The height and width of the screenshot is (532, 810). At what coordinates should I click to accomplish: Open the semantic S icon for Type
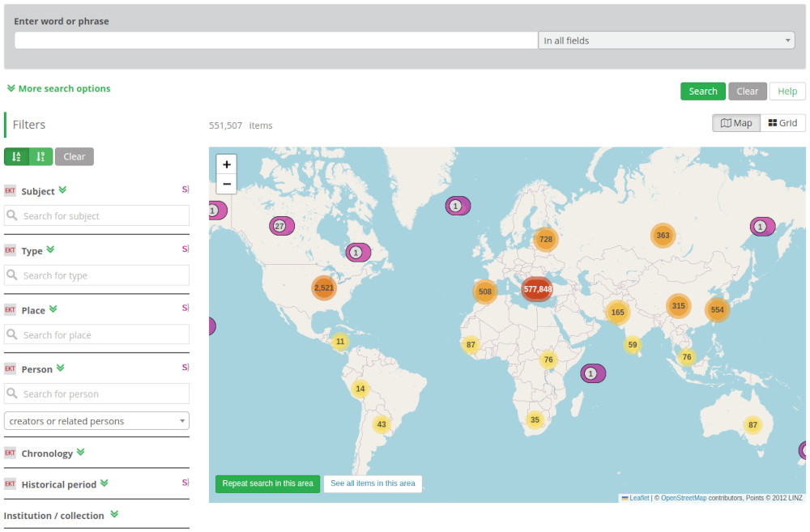(185, 249)
